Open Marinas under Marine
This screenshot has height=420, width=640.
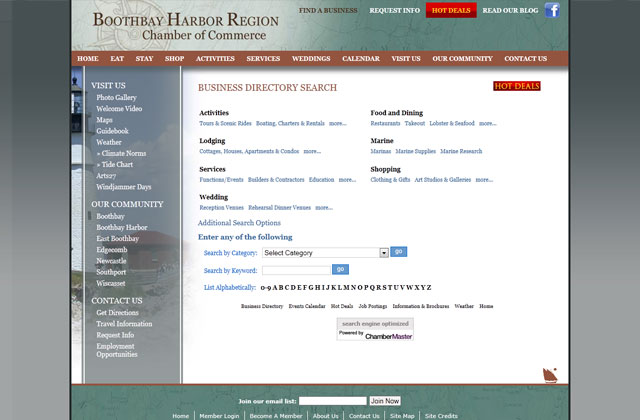(381, 151)
